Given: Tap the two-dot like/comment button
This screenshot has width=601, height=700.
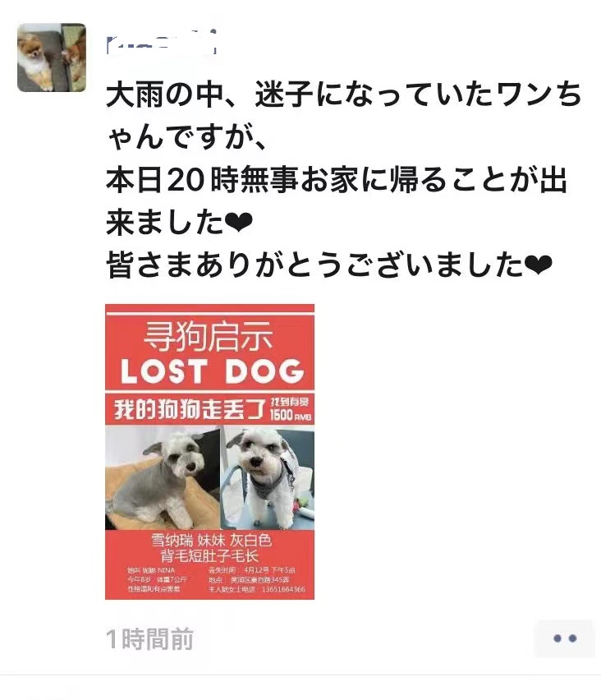Looking at the screenshot, I should 565,638.
